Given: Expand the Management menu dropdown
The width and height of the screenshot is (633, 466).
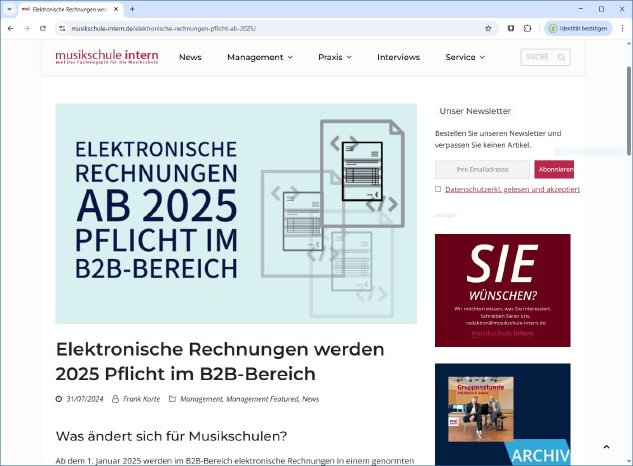Looking at the screenshot, I should point(259,58).
